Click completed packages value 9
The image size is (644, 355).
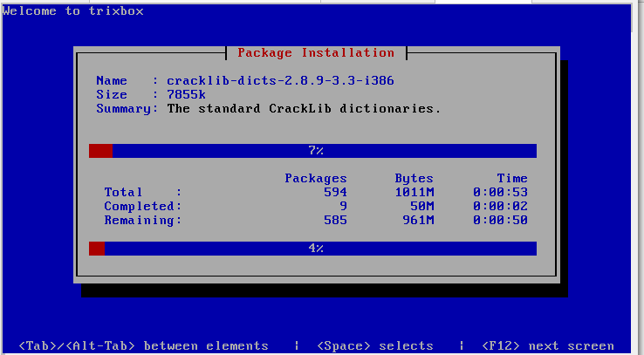tap(343, 206)
